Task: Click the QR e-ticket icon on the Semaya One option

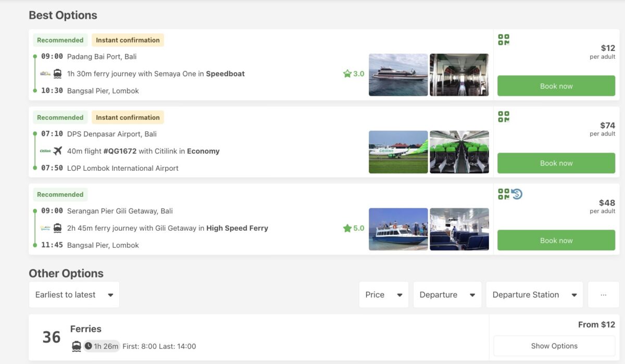Action: pyautogui.click(x=504, y=40)
